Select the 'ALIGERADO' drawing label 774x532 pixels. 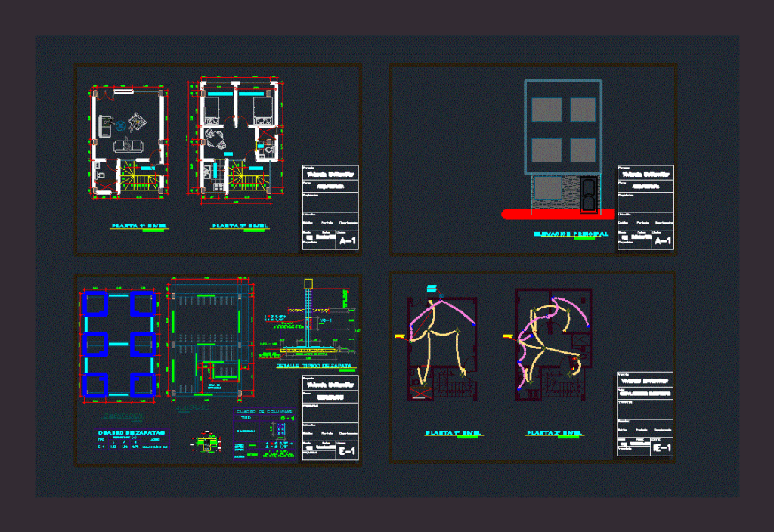pos(193,408)
